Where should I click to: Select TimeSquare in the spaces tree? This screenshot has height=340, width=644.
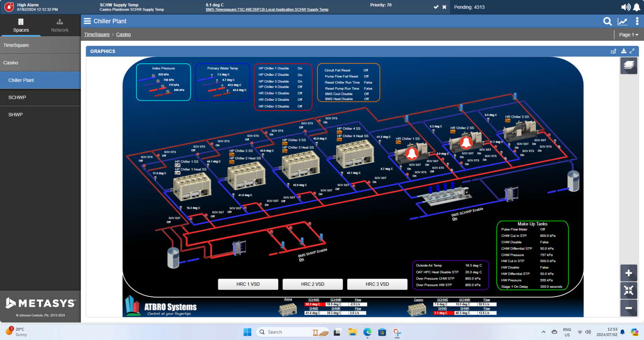40,45
